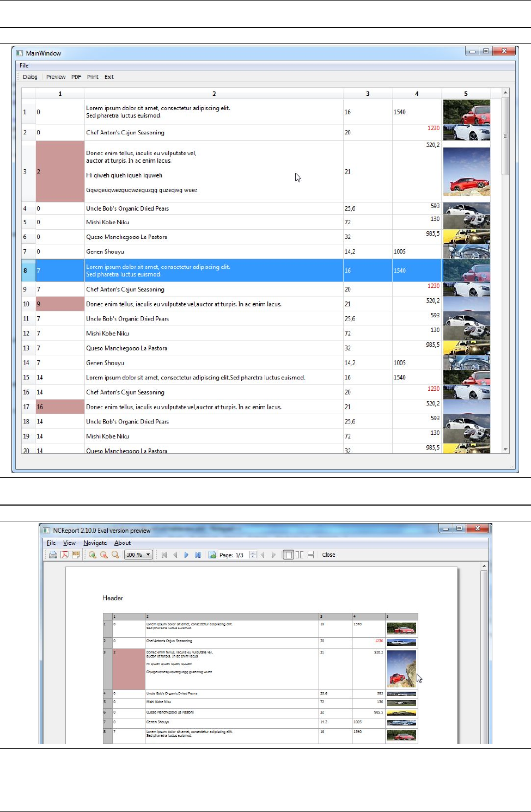Click the go-to-page icon beside Page label
Viewport: 531px width, 812px height.
212,555
